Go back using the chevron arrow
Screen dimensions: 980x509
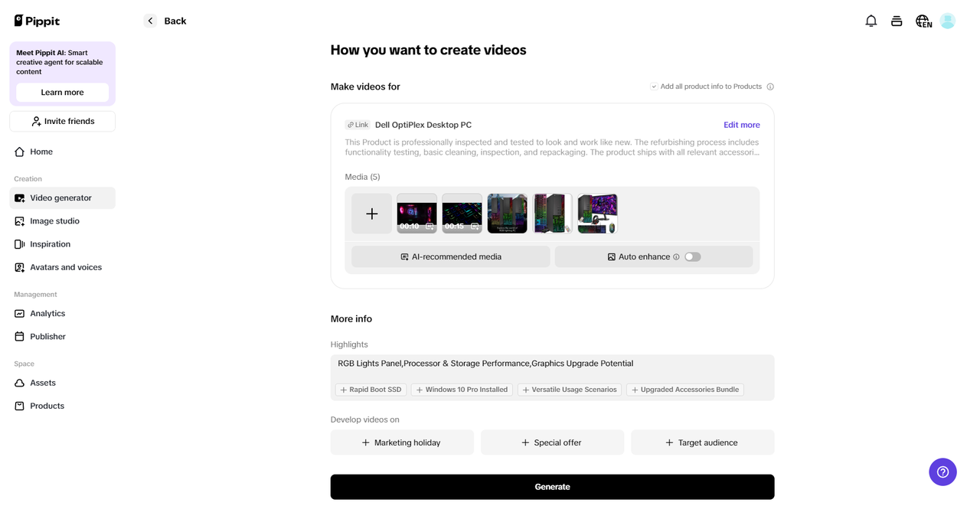tap(150, 21)
